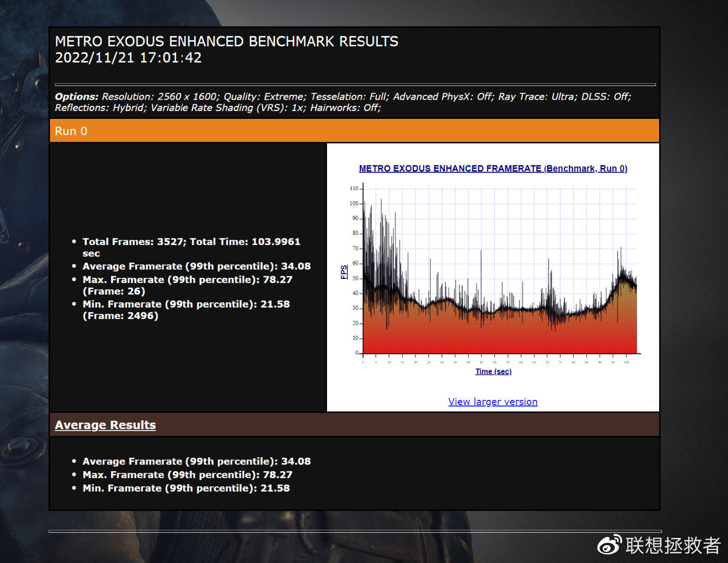Click the benchmark results title text

[x=226, y=42]
